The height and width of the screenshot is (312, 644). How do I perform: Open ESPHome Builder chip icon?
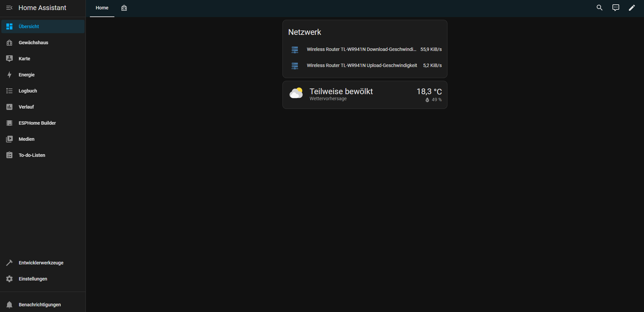coord(9,123)
